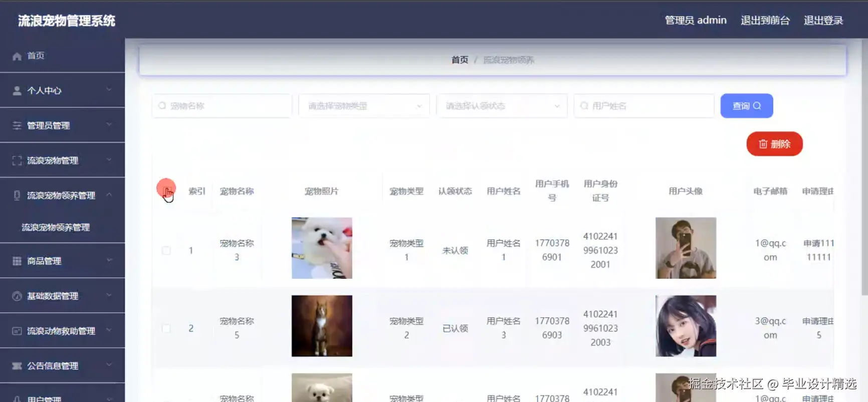The width and height of the screenshot is (868, 402).
Task: Click the 宠物名称 5 cell
Action: [x=237, y=328]
